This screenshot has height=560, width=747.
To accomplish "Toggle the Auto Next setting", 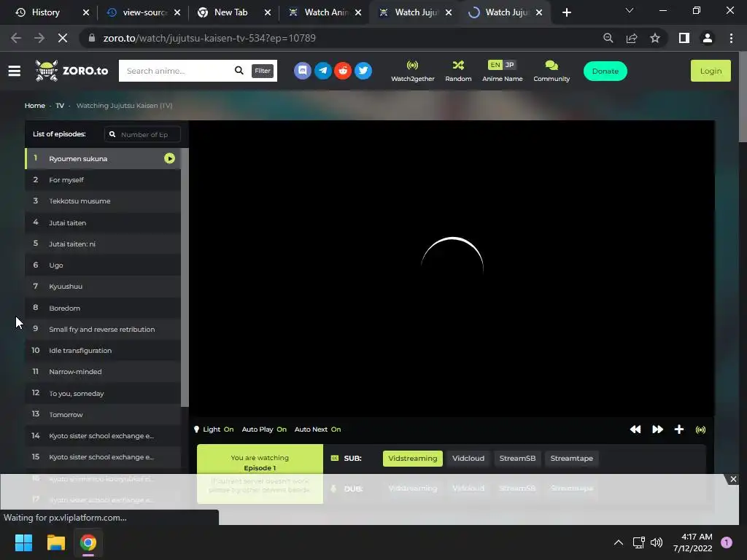I will pyautogui.click(x=317, y=429).
